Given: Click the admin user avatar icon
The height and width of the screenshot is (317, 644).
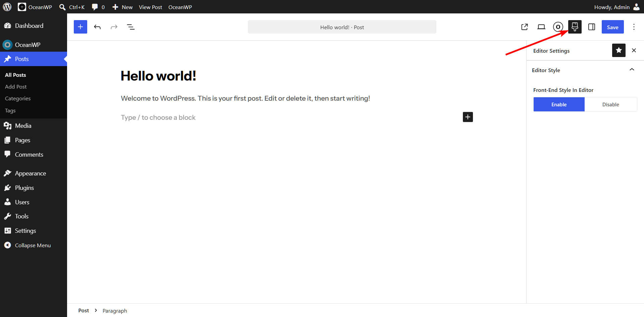Looking at the screenshot, I should pos(636,7).
